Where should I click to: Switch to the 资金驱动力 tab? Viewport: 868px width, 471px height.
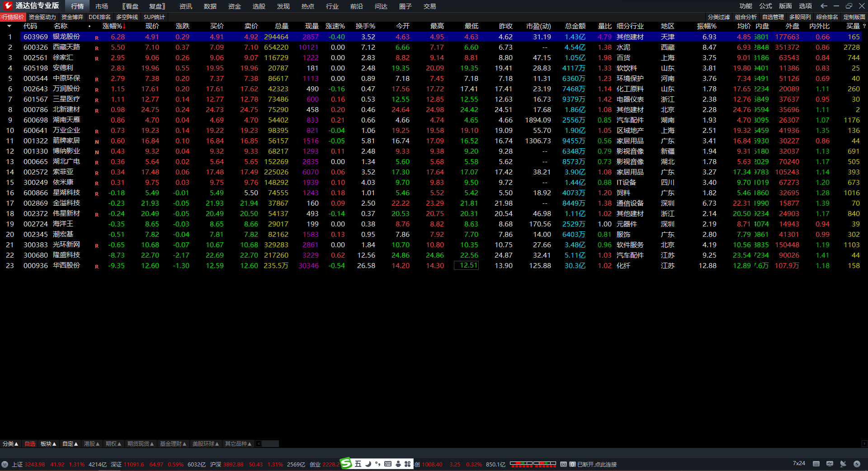(42, 17)
